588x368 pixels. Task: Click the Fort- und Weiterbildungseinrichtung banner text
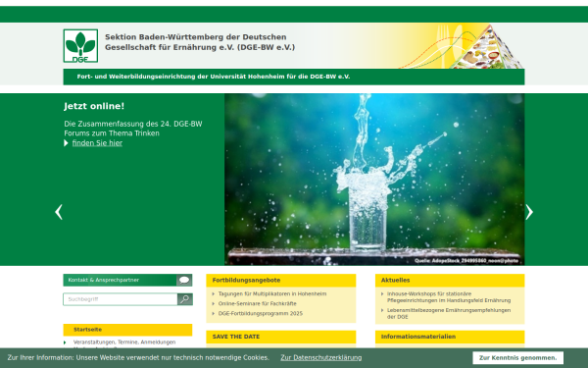pyautogui.click(x=214, y=77)
